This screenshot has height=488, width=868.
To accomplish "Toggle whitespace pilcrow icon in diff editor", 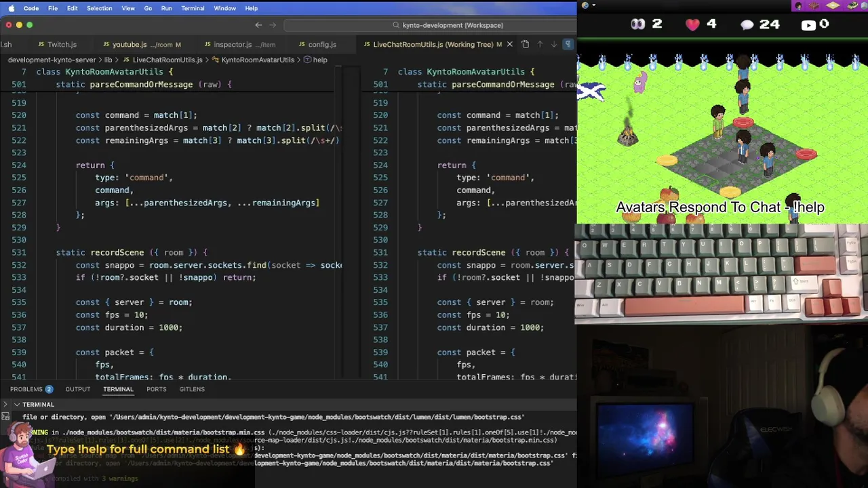I will [x=568, y=45].
